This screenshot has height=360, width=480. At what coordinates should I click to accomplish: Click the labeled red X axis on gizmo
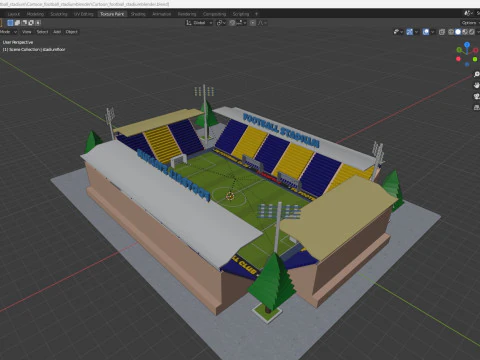click(x=476, y=50)
